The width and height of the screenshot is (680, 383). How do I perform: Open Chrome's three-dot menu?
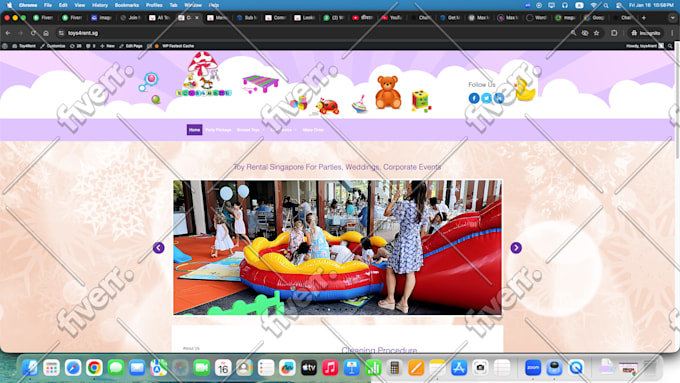[673, 33]
